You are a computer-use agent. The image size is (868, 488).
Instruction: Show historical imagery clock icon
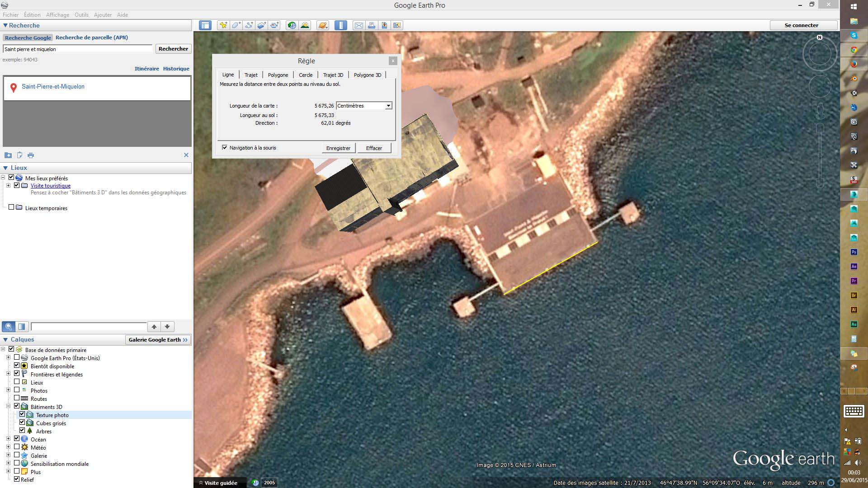pyautogui.click(x=292, y=25)
